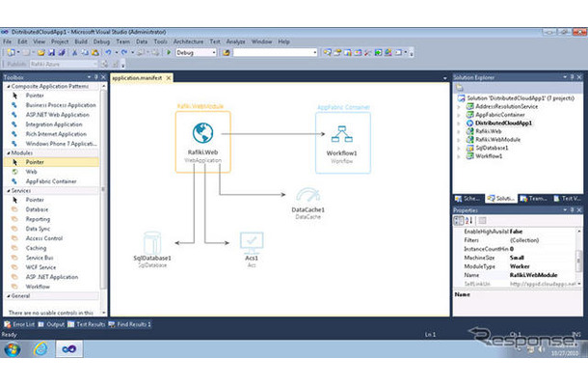The height and width of the screenshot is (386, 588).
Task: Select the Data Sync service tool
Action: click(38, 229)
